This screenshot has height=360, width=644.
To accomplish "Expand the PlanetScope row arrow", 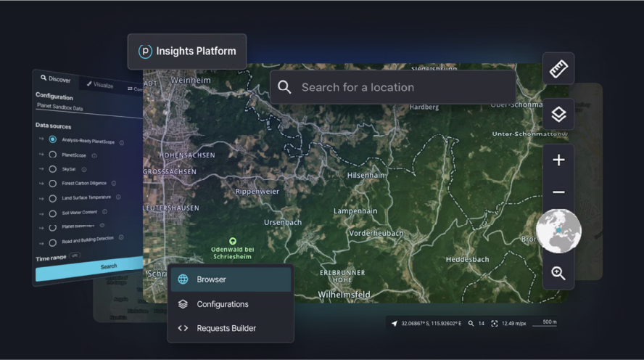I will [x=41, y=154].
